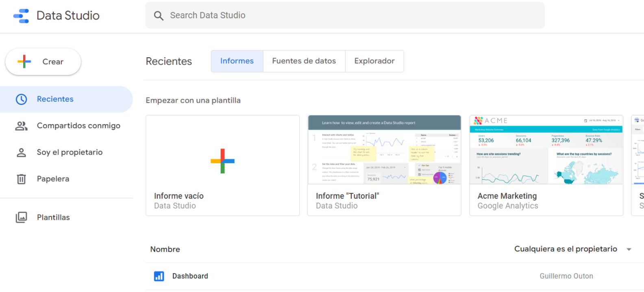The width and height of the screenshot is (644, 292).
Task: Click the owner filter dropdown arrow
Action: [629, 249]
